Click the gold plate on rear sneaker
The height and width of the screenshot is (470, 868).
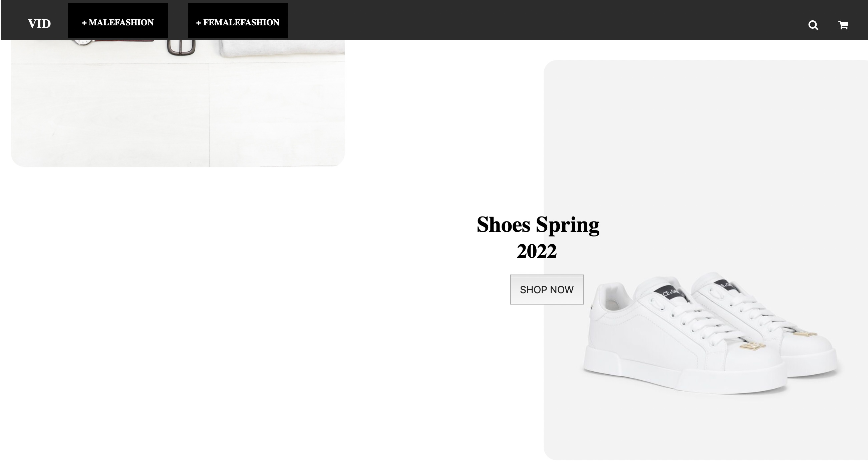(x=805, y=334)
